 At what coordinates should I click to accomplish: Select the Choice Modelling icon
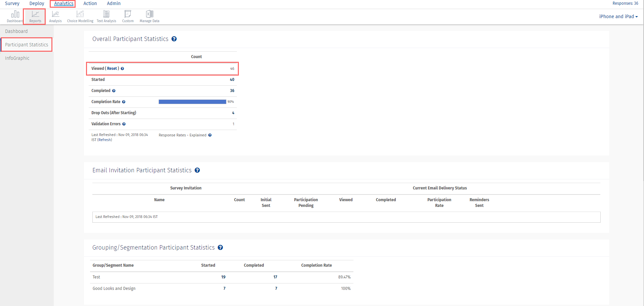(x=80, y=16)
